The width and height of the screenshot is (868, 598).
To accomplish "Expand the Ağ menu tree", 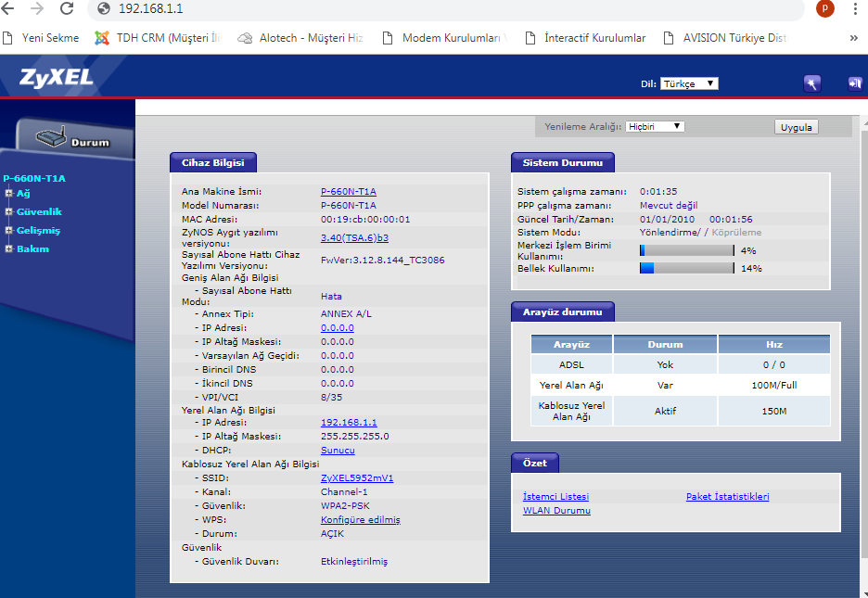I will [x=9, y=193].
